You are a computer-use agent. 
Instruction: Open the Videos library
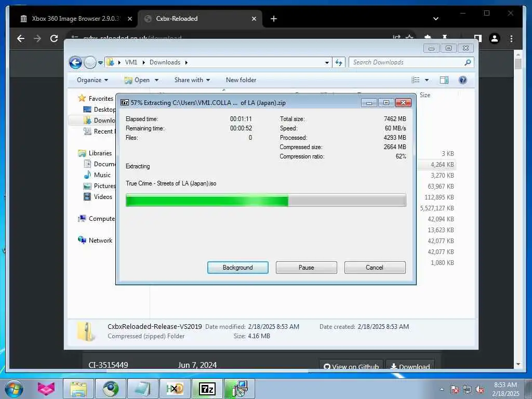(x=98, y=197)
